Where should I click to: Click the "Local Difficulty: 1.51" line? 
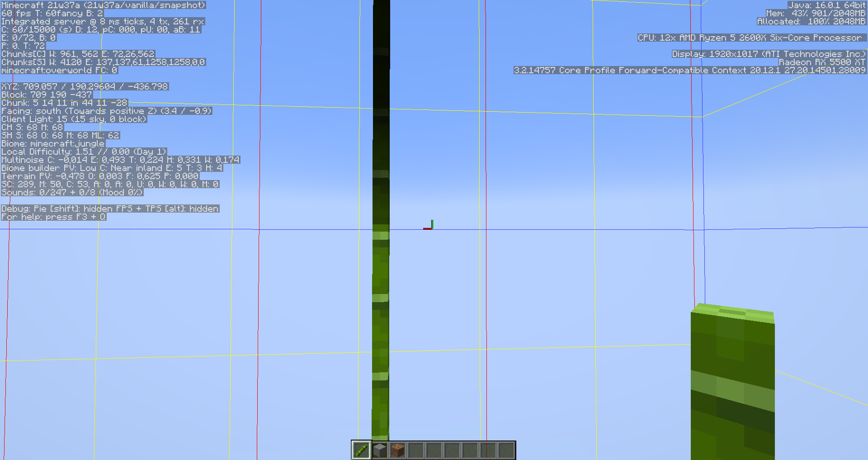[x=84, y=152]
